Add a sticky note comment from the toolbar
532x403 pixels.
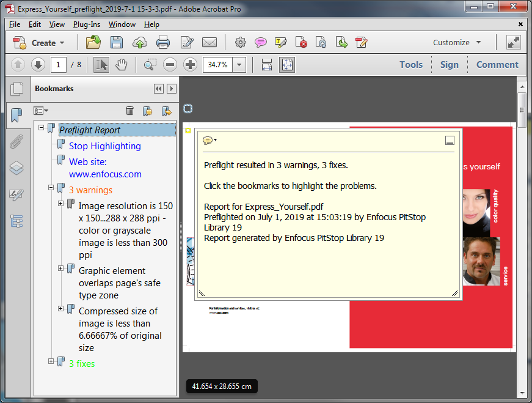click(261, 43)
